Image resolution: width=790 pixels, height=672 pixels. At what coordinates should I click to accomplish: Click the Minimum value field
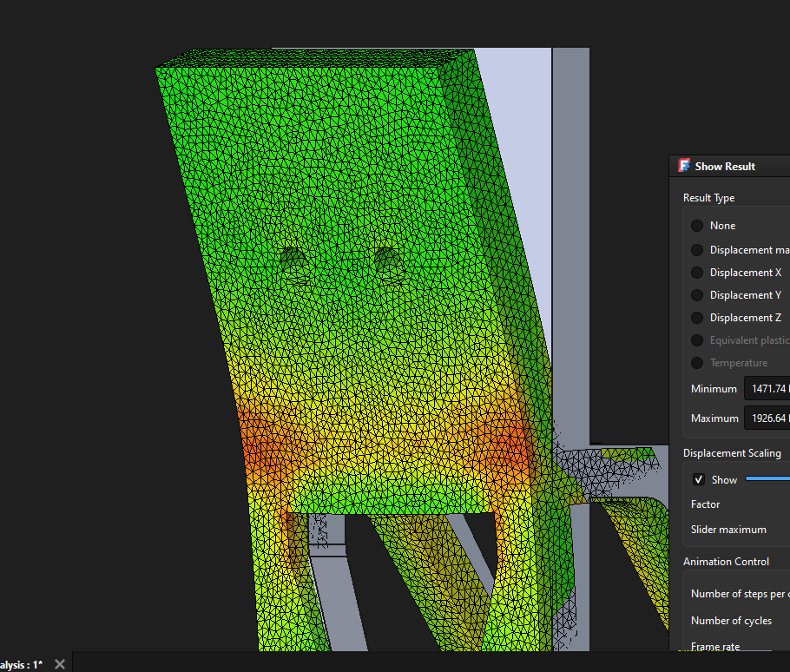pos(767,389)
